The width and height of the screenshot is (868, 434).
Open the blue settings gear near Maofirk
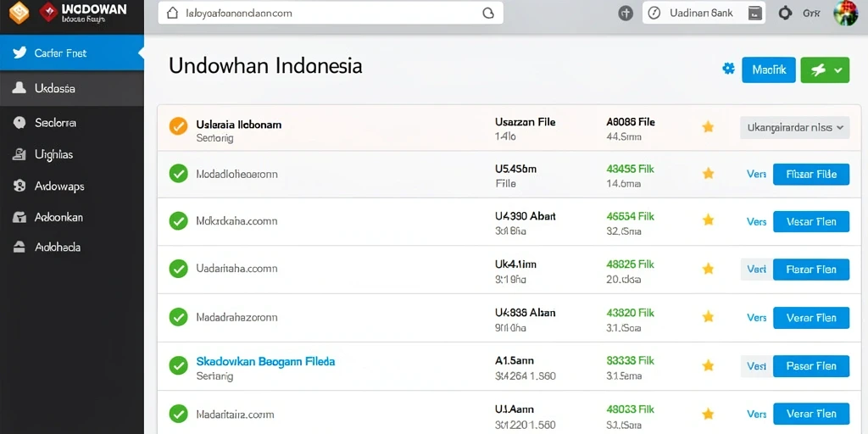728,69
